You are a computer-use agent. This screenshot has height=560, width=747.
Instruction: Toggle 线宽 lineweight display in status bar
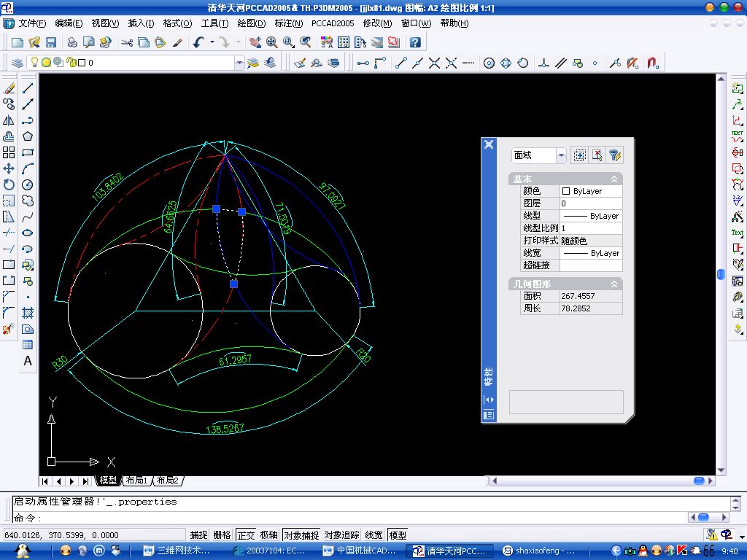374,534
